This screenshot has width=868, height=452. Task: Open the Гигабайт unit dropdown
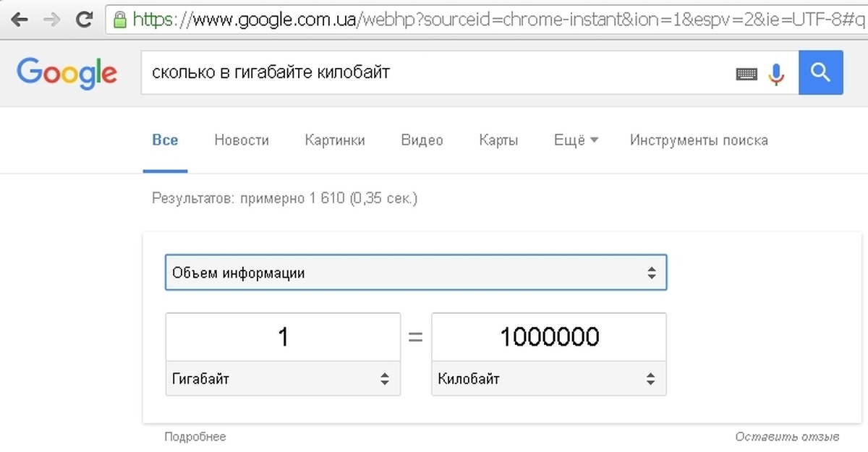(x=283, y=378)
